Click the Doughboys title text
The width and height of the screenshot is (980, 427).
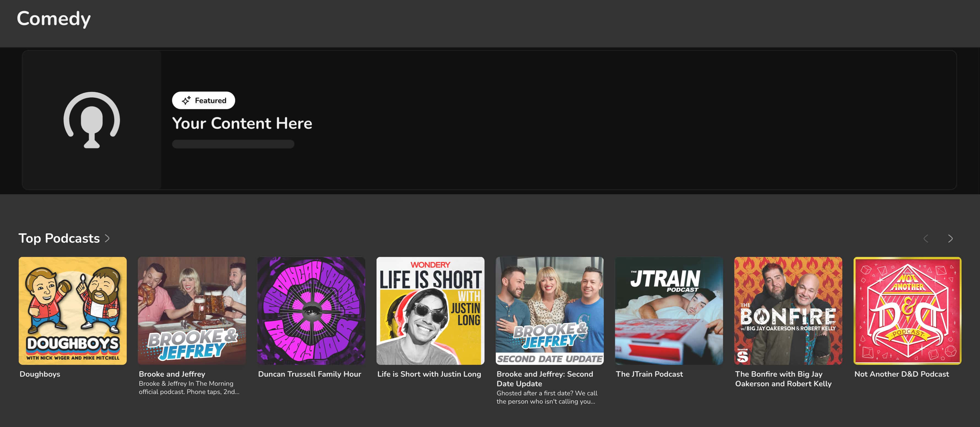[40, 374]
